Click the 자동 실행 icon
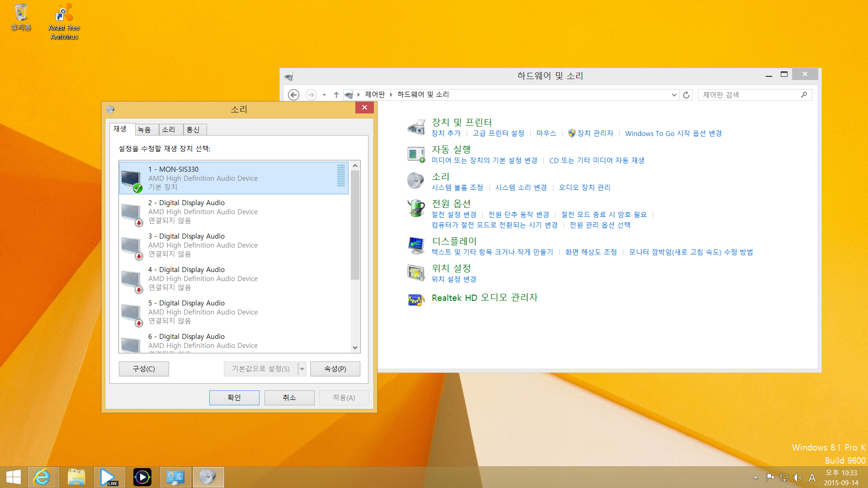The width and height of the screenshot is (868, 488). tap(415, 154)
